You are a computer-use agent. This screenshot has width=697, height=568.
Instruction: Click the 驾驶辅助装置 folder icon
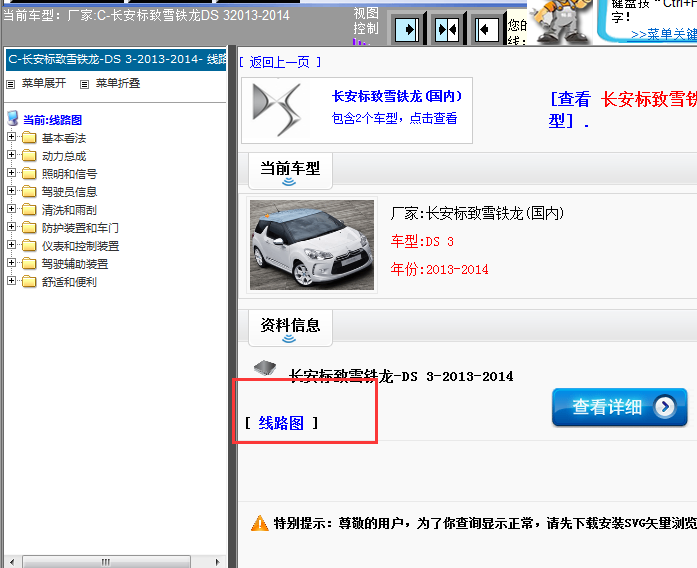29,264
